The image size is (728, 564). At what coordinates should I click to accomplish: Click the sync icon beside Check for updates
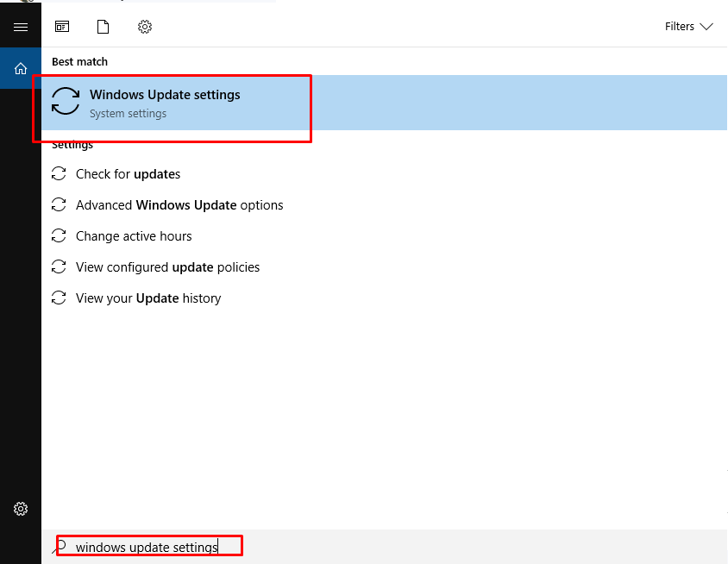(x=59, y=173)
